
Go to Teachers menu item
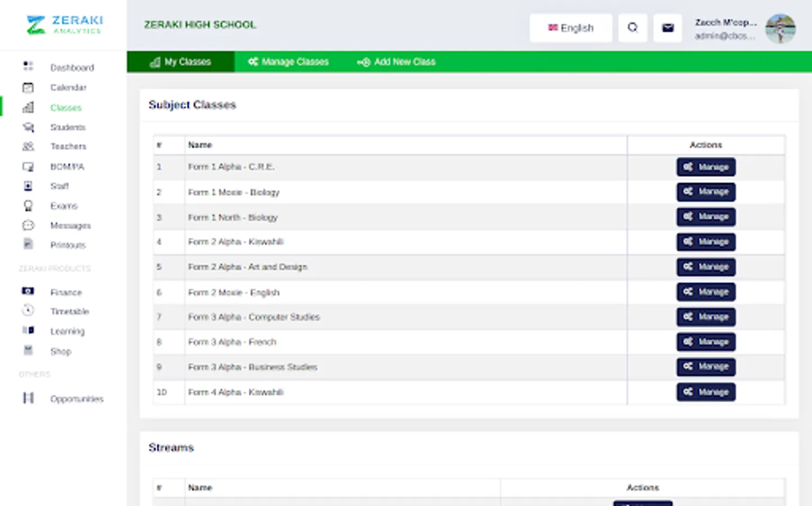[x=68, y=146]
